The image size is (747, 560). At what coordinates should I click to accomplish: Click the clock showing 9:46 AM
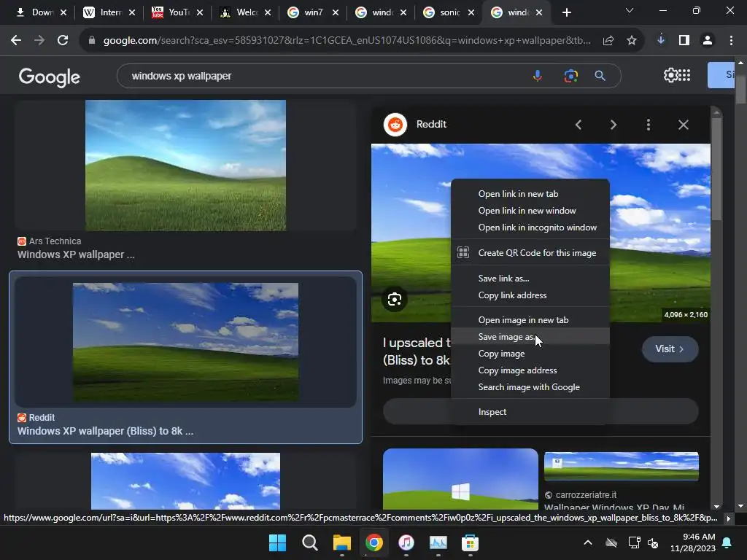pyautogui.click(x=698, y=537)
